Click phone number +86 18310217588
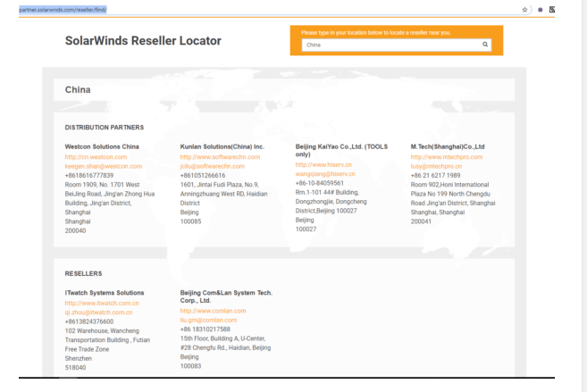This screenshot has height=392, width=587. 205,329
